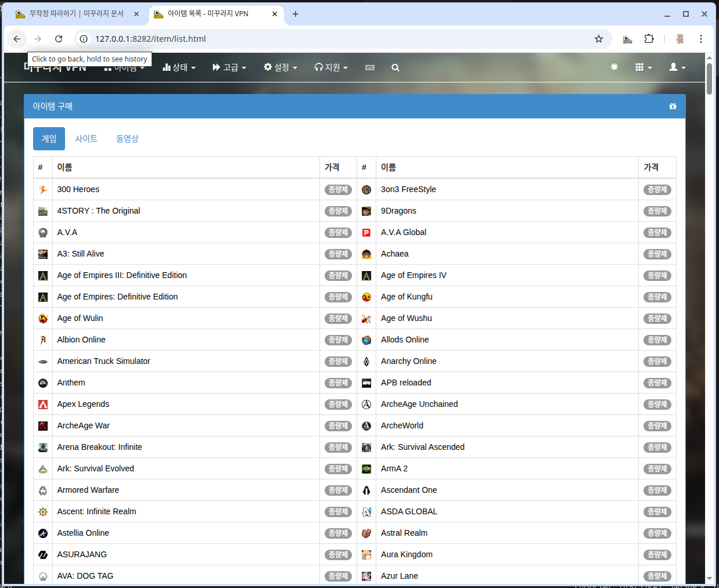
Task: Click the Aura Kingdom icon
Action: pyautogui.click(x=366, y=555)
